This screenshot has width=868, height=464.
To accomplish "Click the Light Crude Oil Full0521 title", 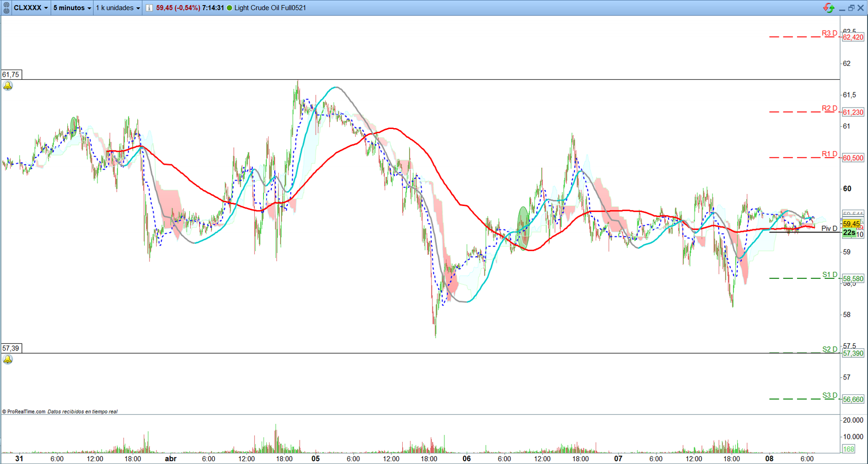I will 270,8.
